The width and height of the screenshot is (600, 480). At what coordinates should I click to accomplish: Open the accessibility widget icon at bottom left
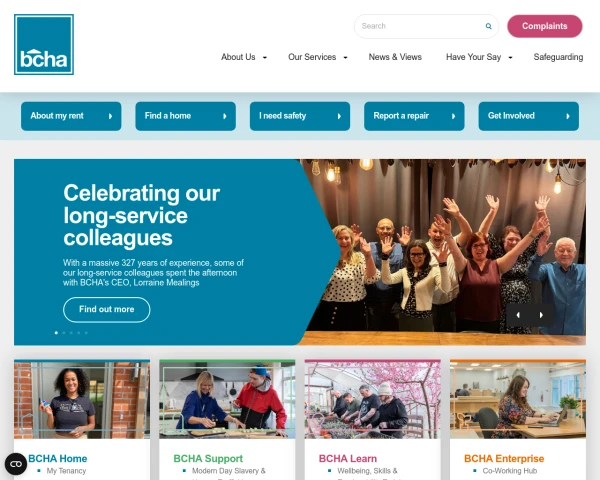click(x=16, y=464)
